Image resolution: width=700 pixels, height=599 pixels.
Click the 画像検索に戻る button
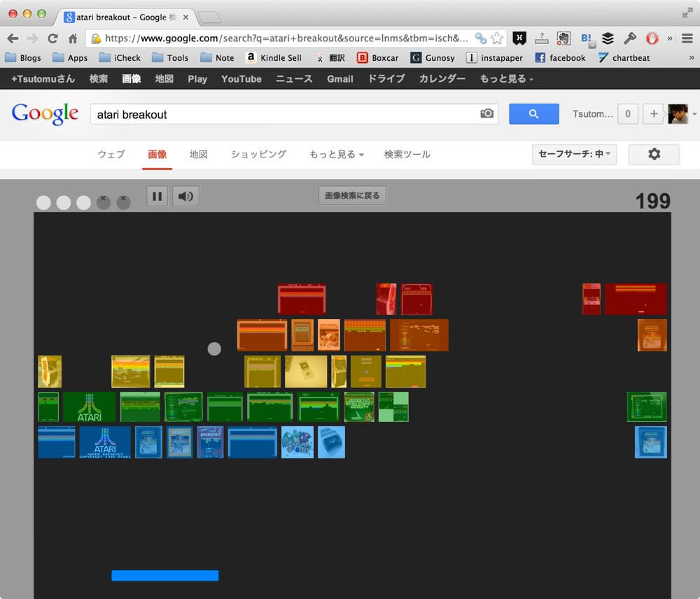(x=352, y=195)
